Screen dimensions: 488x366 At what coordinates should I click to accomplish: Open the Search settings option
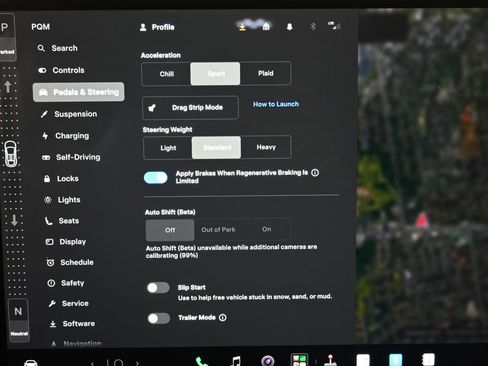pos(57,48)
